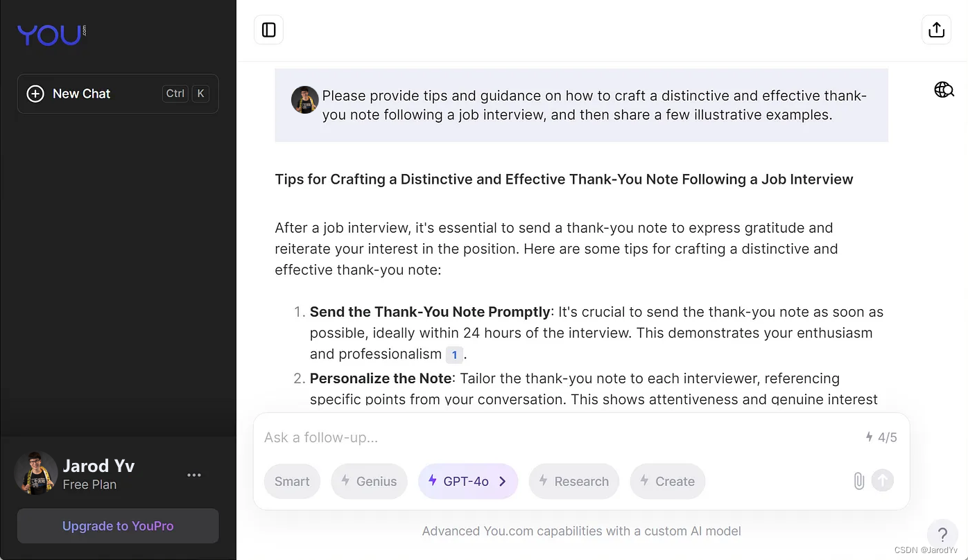The image size is (968, 560).
Task: Click the YOU.com logo
Action: click(52, 35)
